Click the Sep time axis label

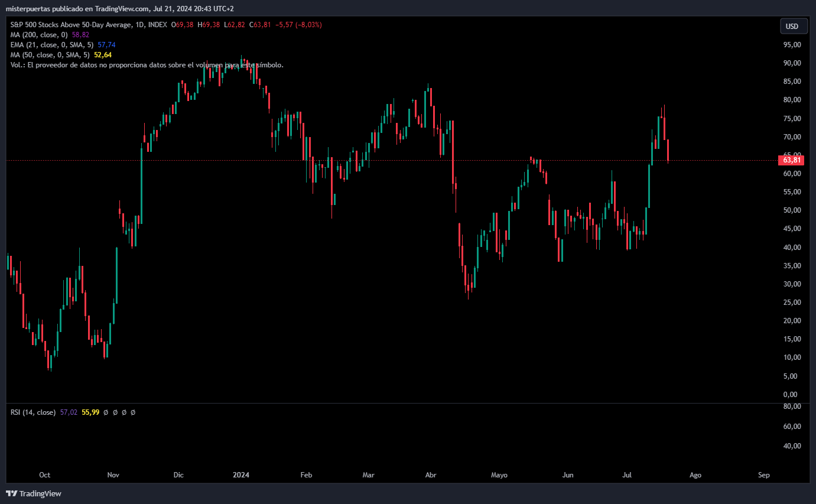click(764, 475)
